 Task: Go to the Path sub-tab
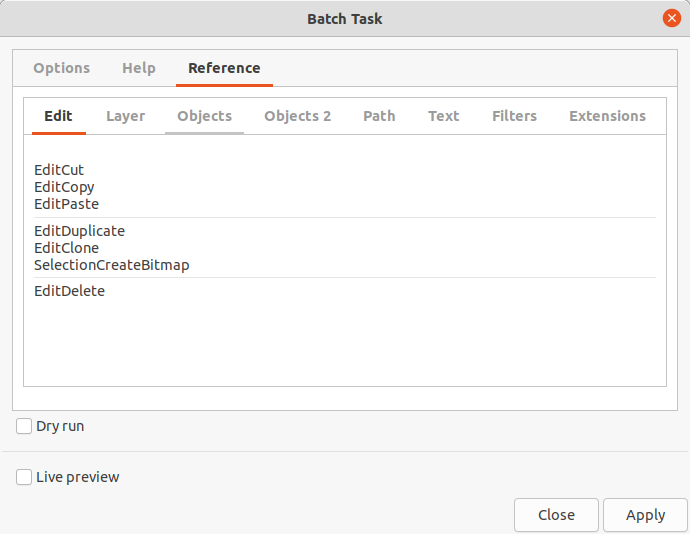click(x=379, y=116)
